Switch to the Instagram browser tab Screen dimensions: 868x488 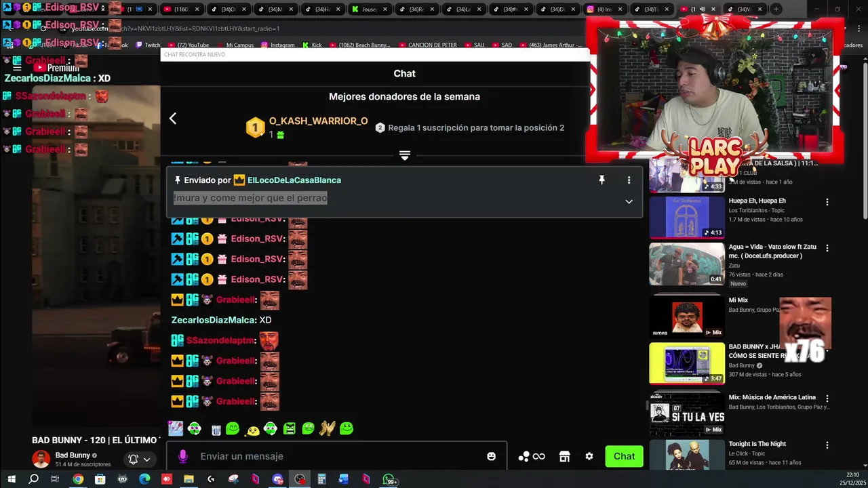tap(604, 9)
